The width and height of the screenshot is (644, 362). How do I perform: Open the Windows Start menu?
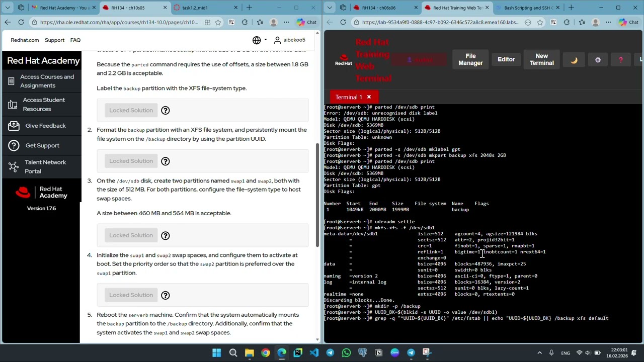coord(217,352)
